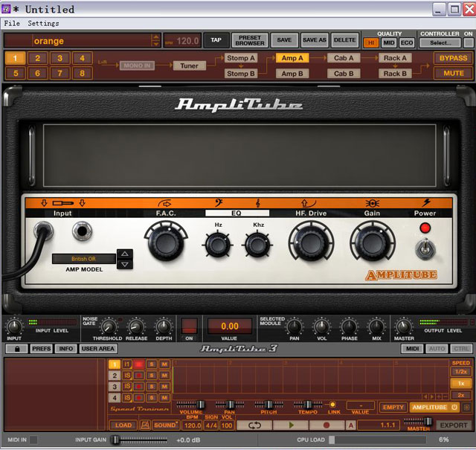Viewport: 476px width, 450px height.
Task: Toggle the controller ON checkbox
Action: 468,43
